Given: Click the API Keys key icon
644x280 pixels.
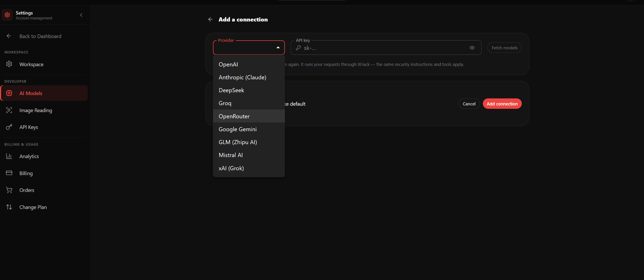Looking at the screenshot, I should tap(9, 127).
